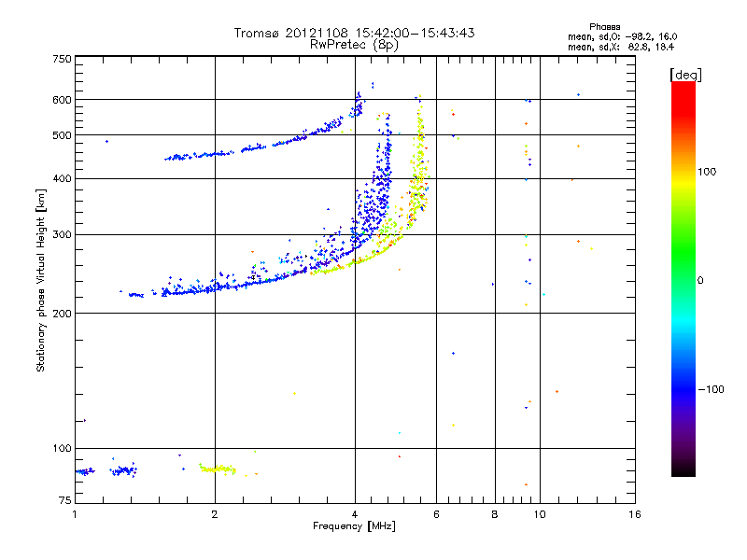This screenshot has height=560, width=747.
Task: Click the '75' y-axis tick label
Action: tap(65, 500)
